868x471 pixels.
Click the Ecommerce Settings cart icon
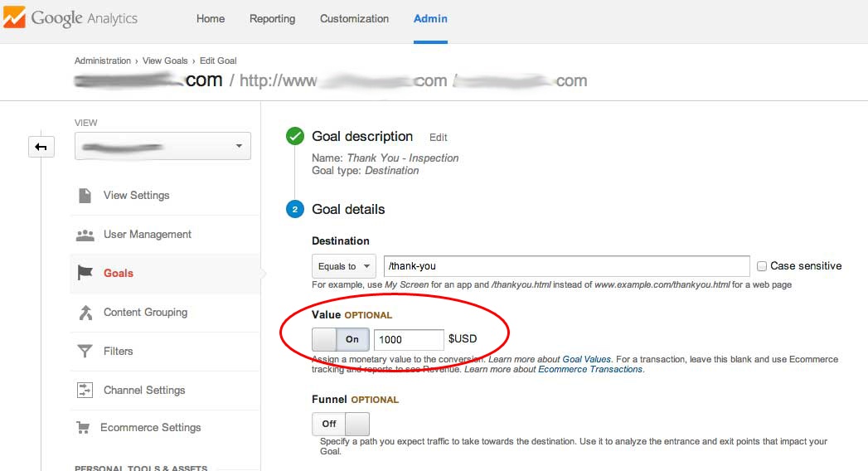pyautogui.click(x=83, y=428)
